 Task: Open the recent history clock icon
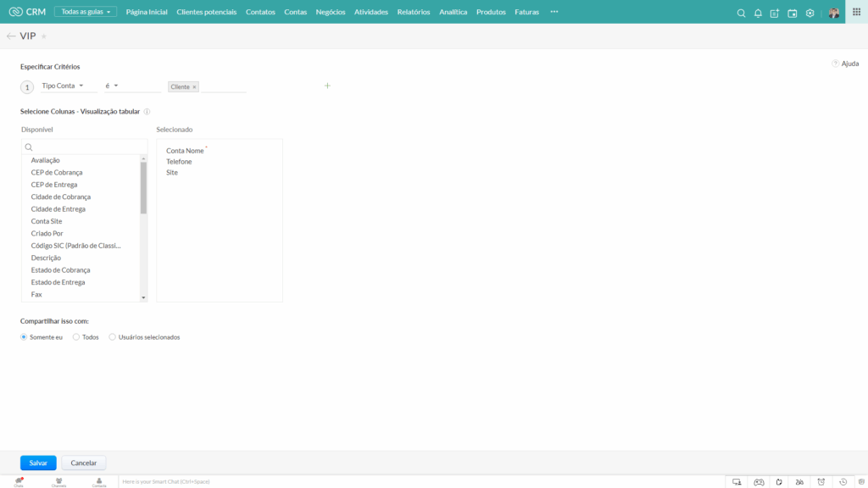tap(843, 482)
